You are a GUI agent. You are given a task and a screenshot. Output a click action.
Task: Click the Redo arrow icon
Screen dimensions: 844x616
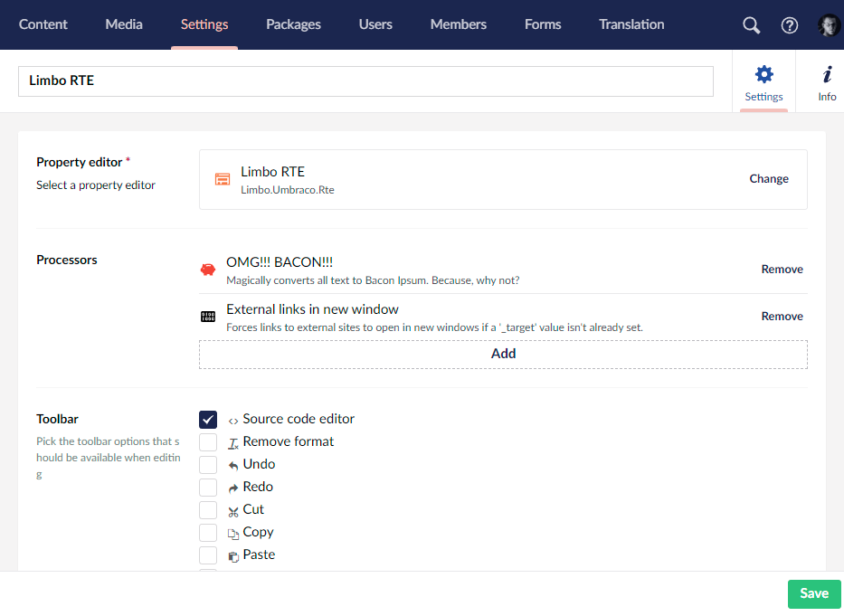point(233,488)
